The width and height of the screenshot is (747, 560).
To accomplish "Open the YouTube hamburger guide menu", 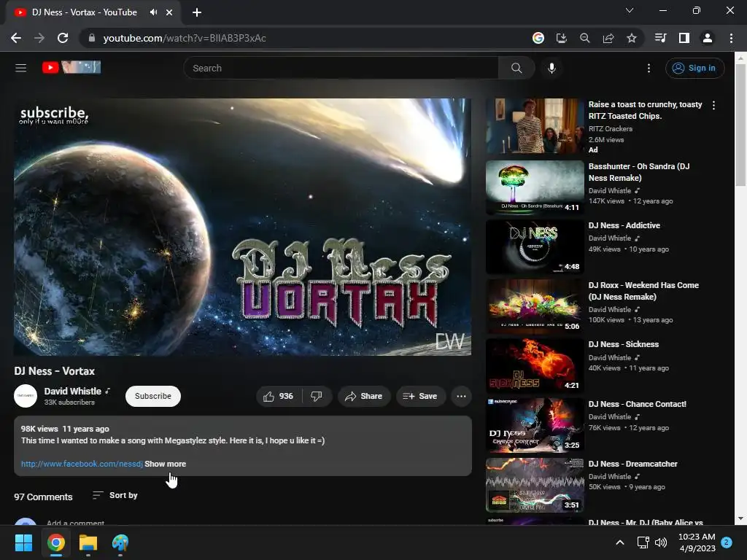I will tap(20, 68).
